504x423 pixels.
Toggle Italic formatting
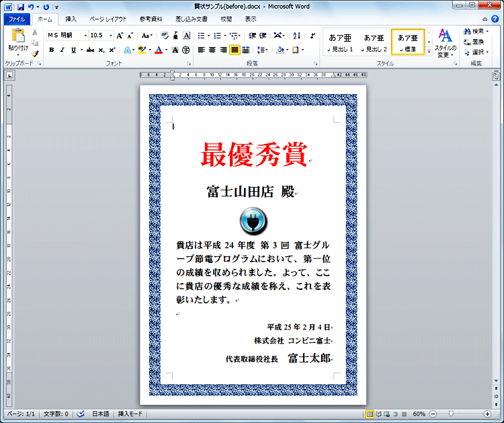(62, 50)
